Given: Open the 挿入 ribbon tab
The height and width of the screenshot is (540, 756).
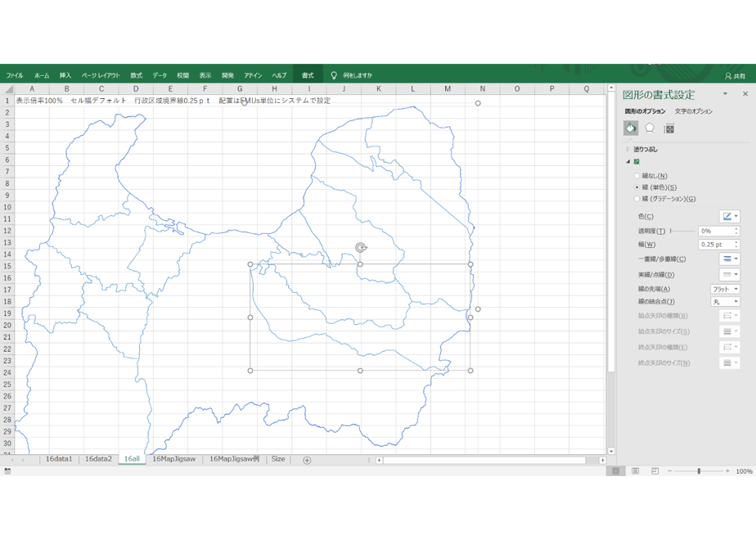Looking at the screenshot, I should 65,75.
